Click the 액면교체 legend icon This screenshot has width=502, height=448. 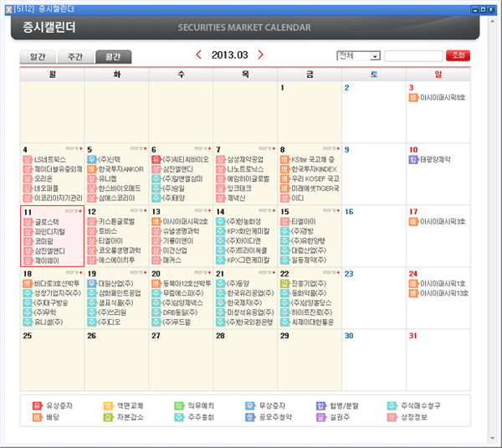[x=108, y=405]
